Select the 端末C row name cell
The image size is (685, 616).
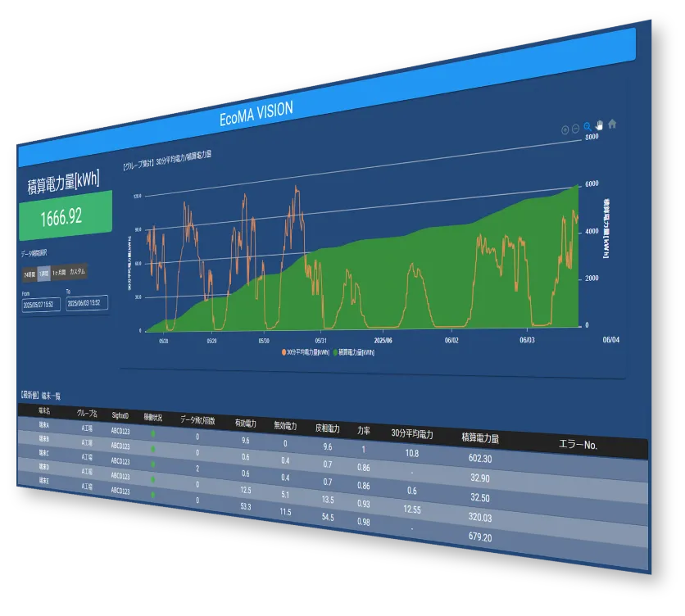44,453
